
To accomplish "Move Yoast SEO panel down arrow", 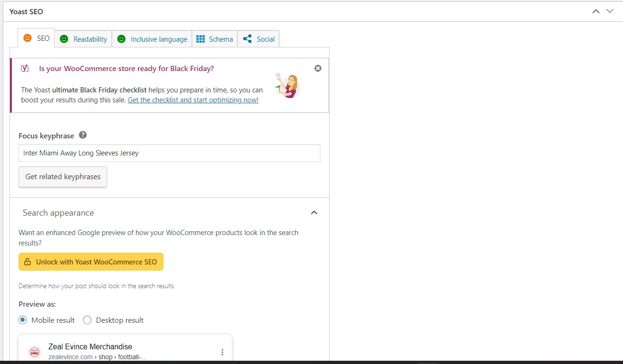I will (x=610, y=11).
